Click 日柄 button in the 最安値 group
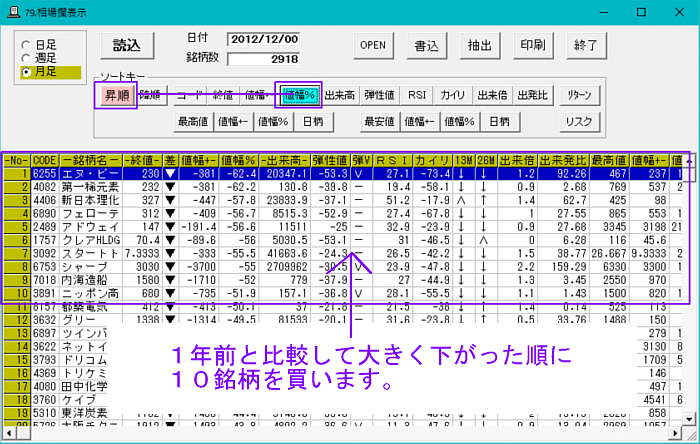The image size is (700, 444). (500, 121)
